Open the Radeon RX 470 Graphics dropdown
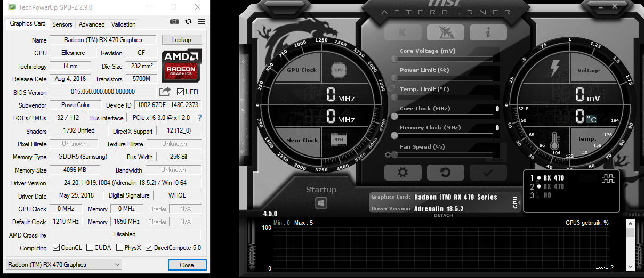The height and width of the screenshot is (278, 644). [64, 265]
